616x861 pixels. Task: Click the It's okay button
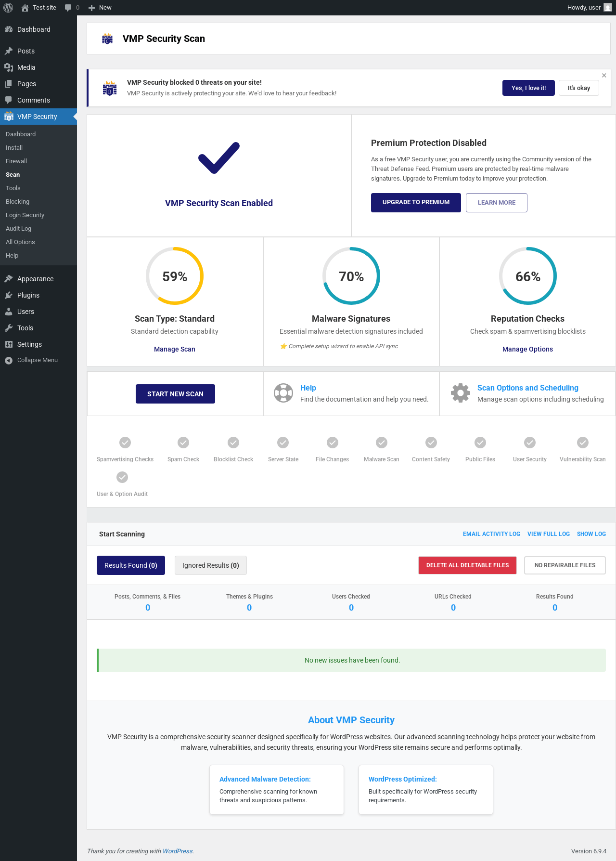click(x=579, y=88)
